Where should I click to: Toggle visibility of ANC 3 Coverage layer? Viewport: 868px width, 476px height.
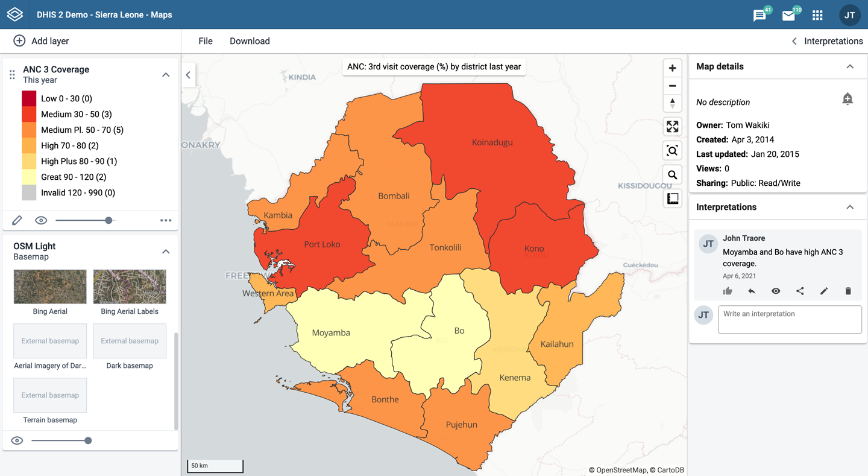pyautogui.click(x=41, y=220)
